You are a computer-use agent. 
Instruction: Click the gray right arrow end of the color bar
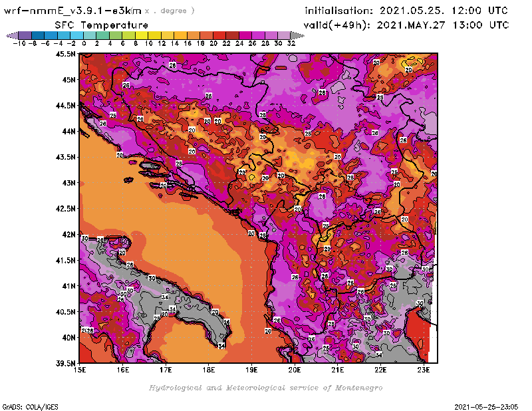pyautogui.click(x=291, y=35)
